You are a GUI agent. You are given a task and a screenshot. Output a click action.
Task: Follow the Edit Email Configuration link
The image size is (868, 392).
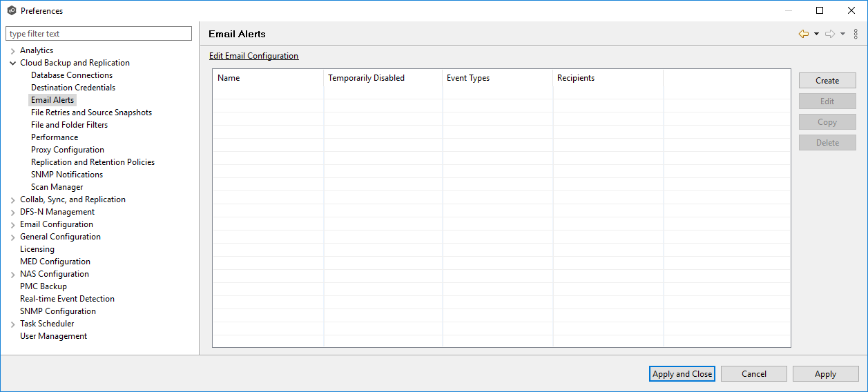point(253,56)
